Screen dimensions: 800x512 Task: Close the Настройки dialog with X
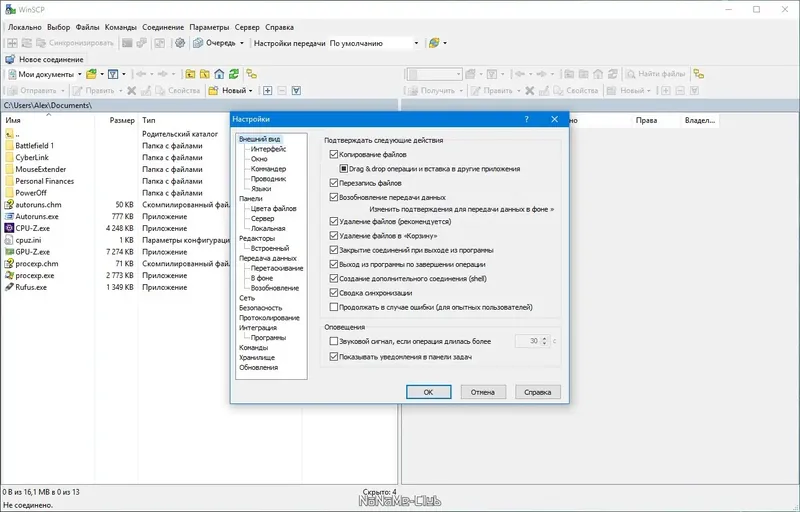tap(555, 119)
